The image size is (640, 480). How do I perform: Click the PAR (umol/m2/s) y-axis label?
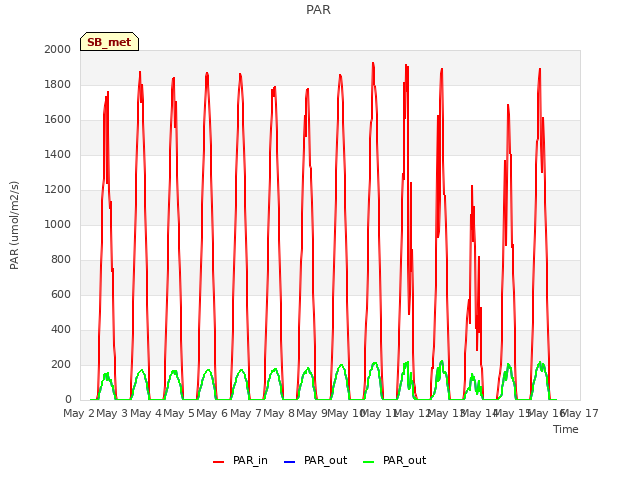pyautogui.click(x=14, y=225)
